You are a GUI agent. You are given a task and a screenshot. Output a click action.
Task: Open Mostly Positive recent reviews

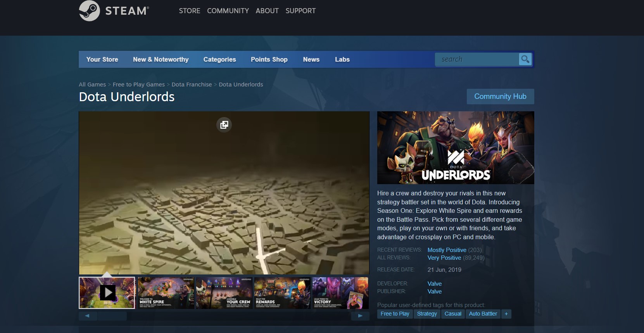[447, 250]
